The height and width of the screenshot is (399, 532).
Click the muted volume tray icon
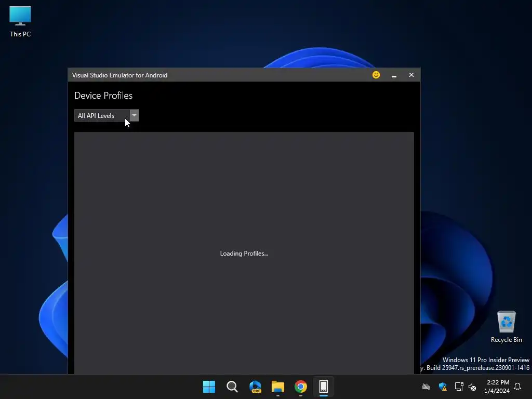click(472, 387)
